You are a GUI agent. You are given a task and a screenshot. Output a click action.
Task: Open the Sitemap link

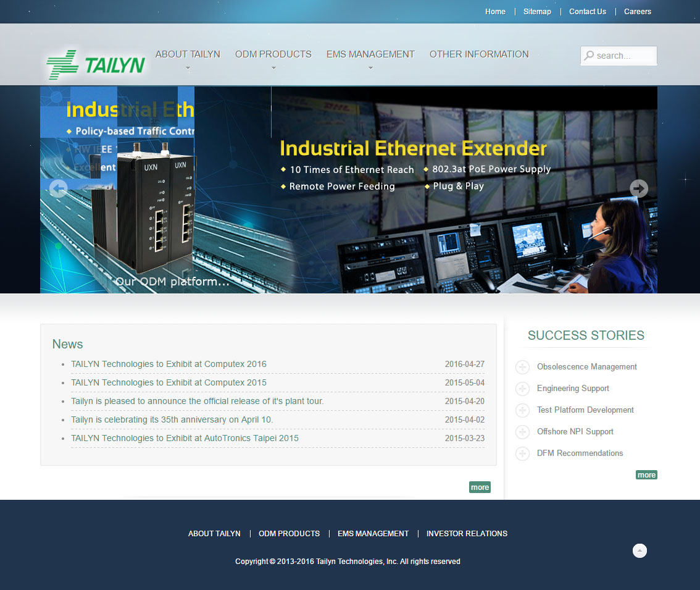(537, 12)
